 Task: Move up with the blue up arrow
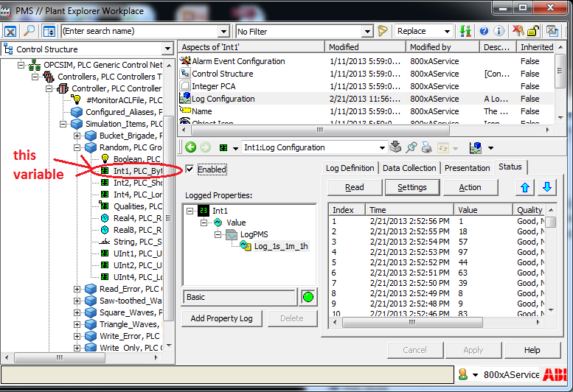[x=525, y=187]
